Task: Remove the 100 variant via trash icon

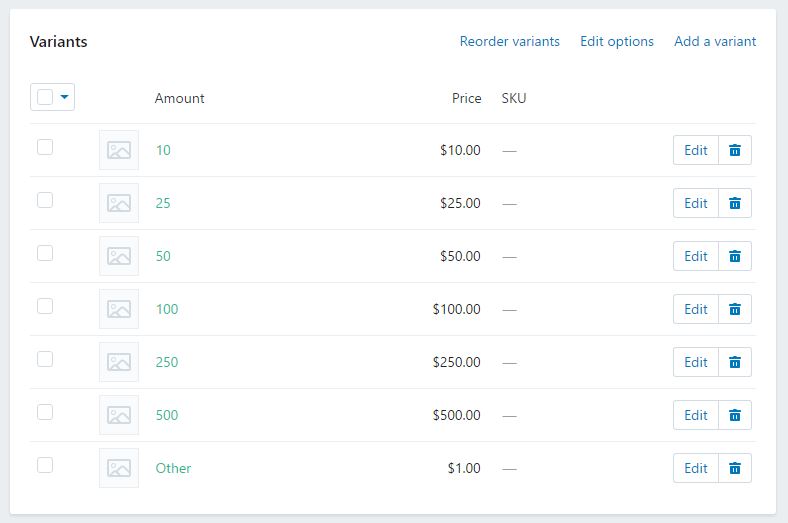Action: (735, 309)
